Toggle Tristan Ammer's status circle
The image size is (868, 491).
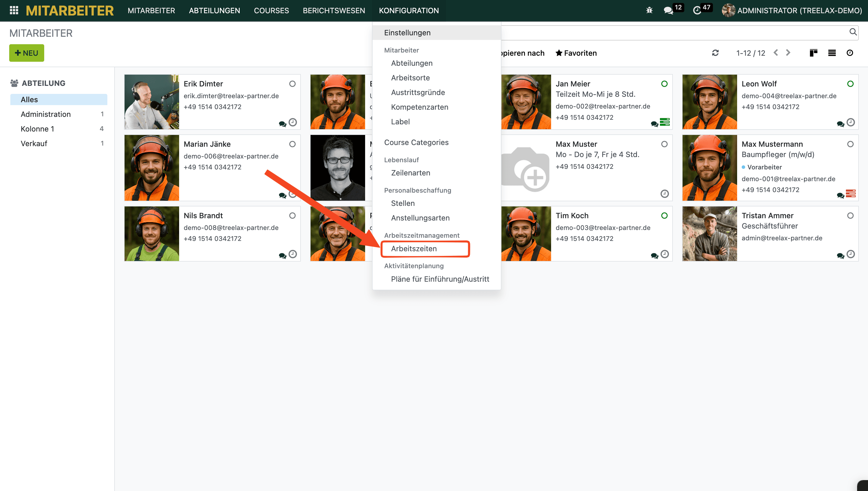pos(850,215)
